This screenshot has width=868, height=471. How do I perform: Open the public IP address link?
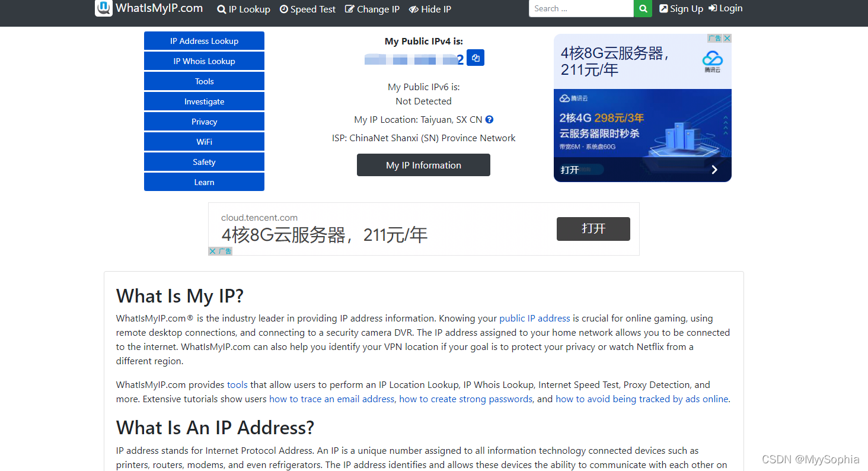[535, 318]
